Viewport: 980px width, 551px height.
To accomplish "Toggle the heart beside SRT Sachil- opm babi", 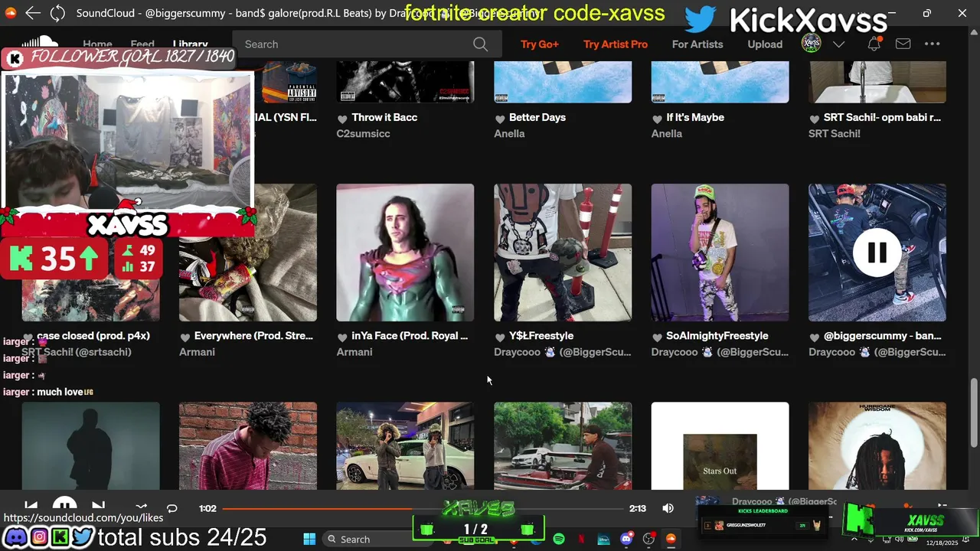I will click(815, 119).
